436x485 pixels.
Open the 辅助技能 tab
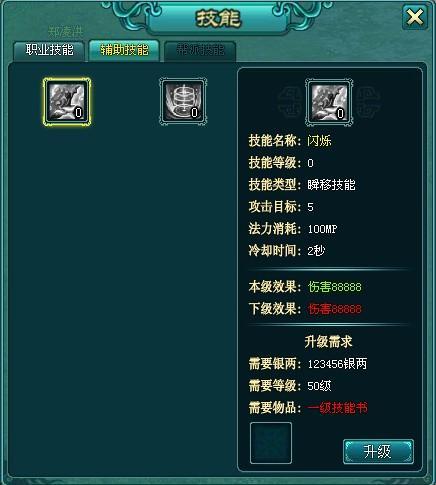click(x=124, y=50)
